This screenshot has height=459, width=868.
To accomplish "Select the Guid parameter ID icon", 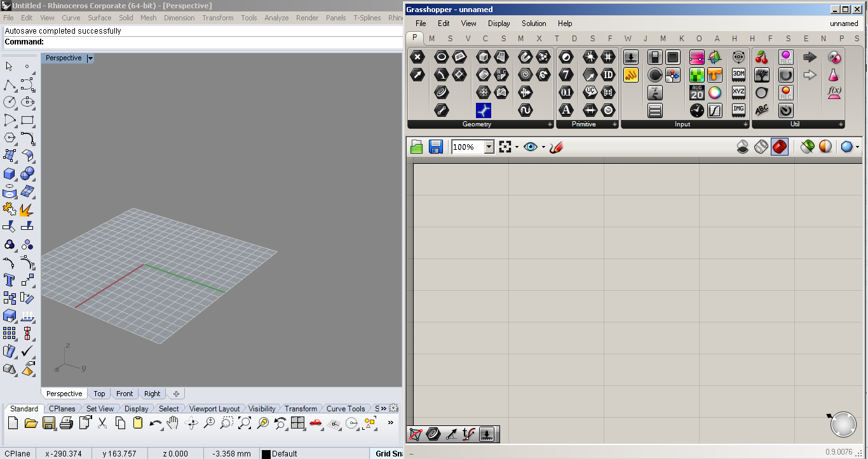I will click(608, 75).
